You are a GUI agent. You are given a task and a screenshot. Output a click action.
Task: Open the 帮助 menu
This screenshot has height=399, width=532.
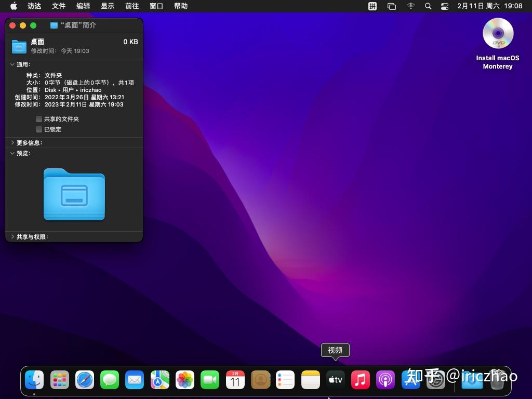click(x=181, y=6)
